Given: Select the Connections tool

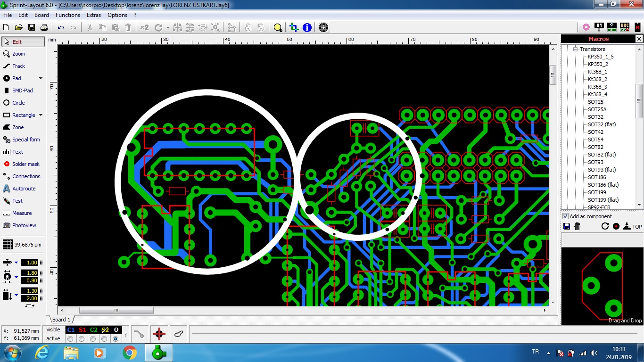Looking at the screenshot, I should [22, 176].
